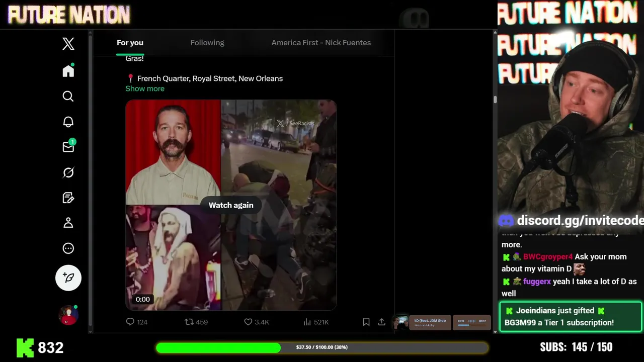Open the Articles notepad-pencil sidebar icon
The height and width of the screenshot is (362, 644).
(x=68, y=198)
